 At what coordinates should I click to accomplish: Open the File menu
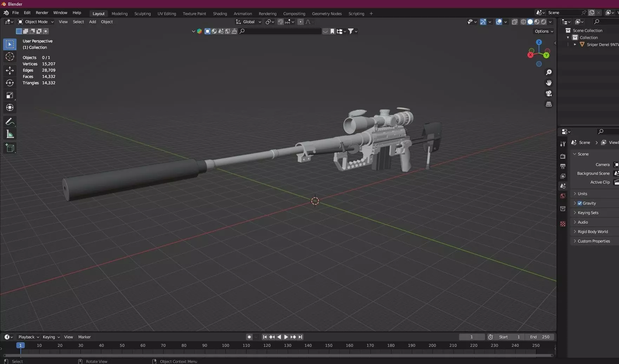pyautogui.click(x=15, y=13)
